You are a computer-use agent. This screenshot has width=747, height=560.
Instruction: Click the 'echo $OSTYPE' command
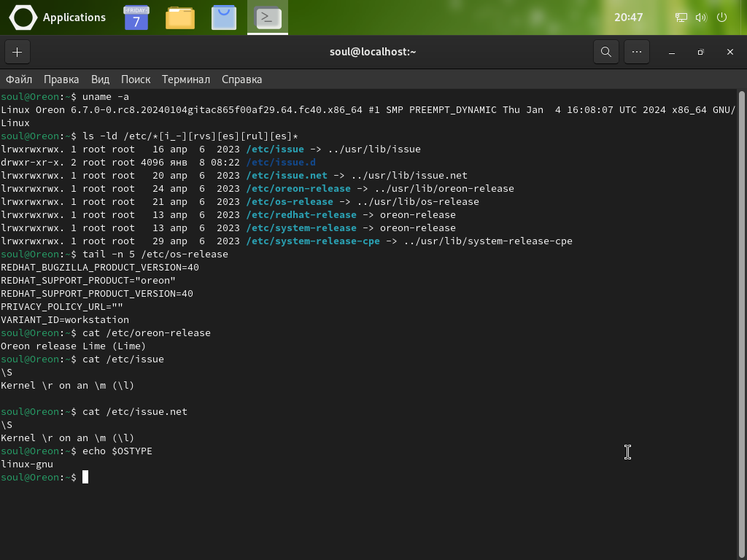(x=117, y=451)
